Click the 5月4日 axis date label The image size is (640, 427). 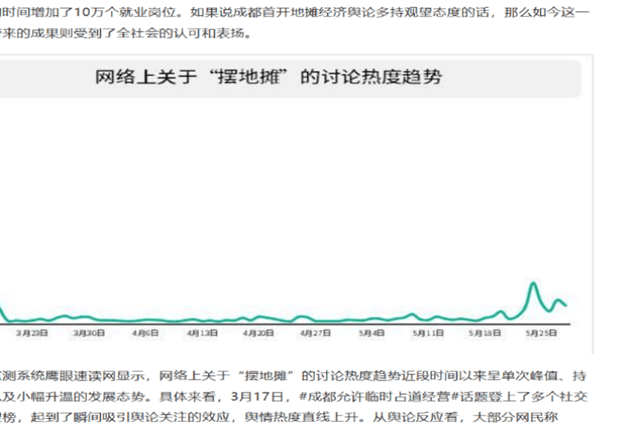[373, 333]
